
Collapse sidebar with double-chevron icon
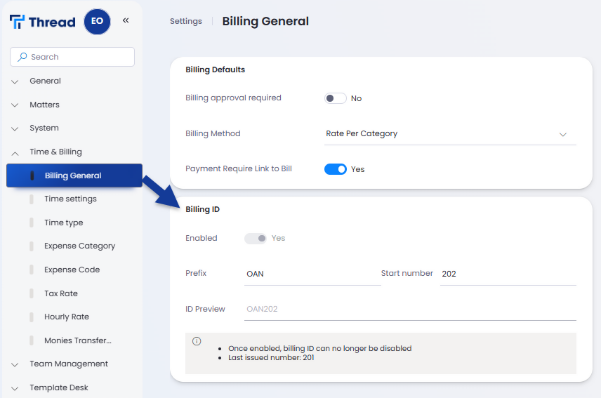[x=126, y=20]
